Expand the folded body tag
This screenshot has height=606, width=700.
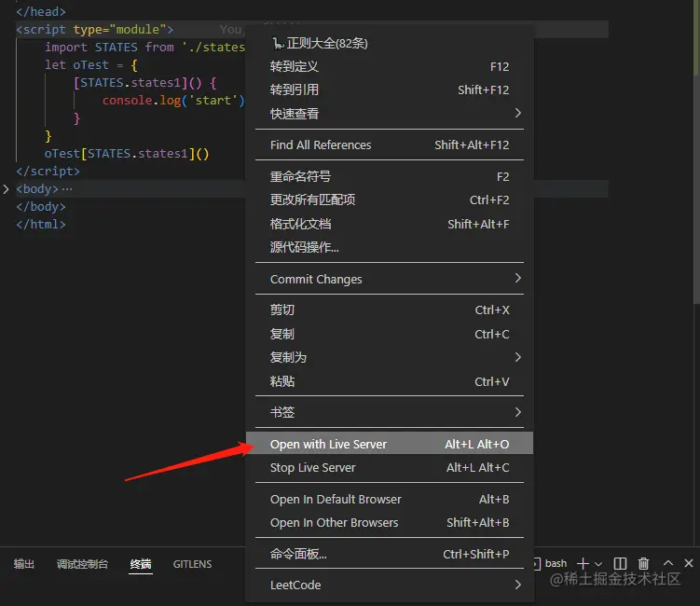(x=6, y=189)
